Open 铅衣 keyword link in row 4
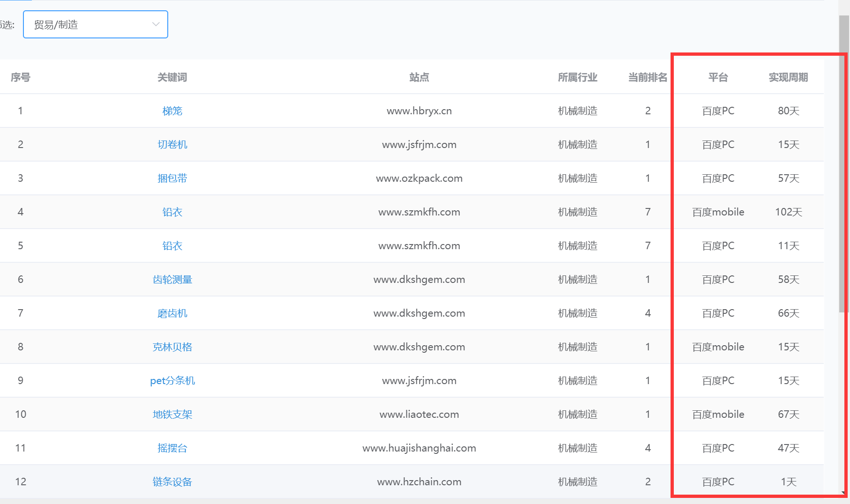850x504 pixels. pos(172,212)
